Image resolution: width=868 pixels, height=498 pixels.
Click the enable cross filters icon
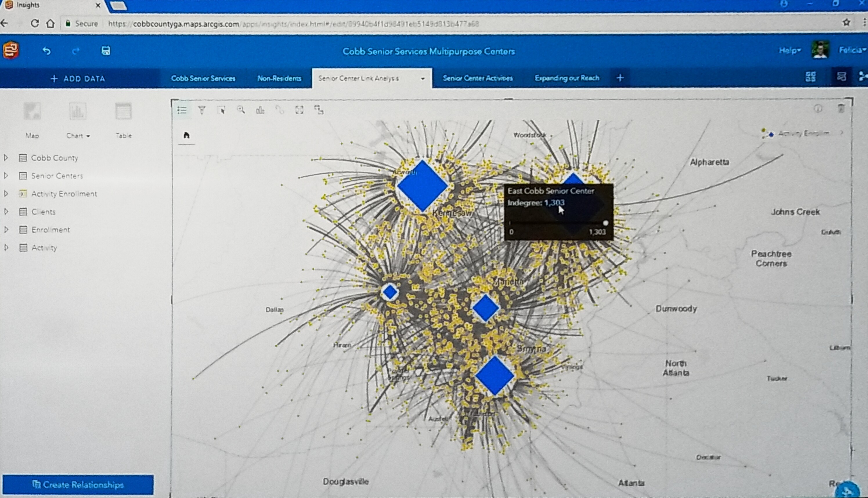[319, 110]
